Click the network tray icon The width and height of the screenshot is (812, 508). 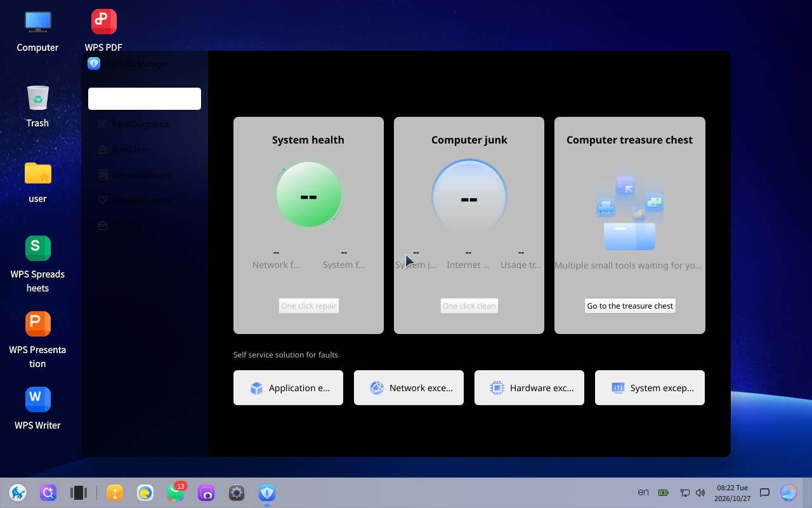(x=685, y=492)
